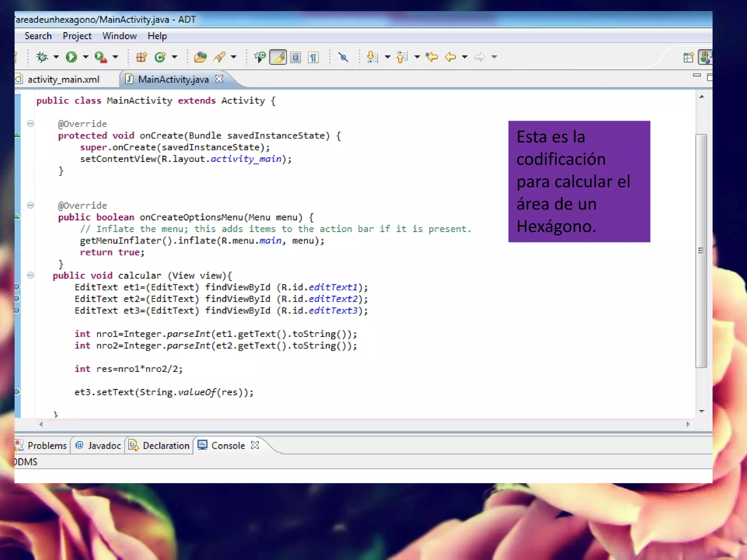Click the Debug bug icon
Screen dimensions: 747x560
point(42,57)
